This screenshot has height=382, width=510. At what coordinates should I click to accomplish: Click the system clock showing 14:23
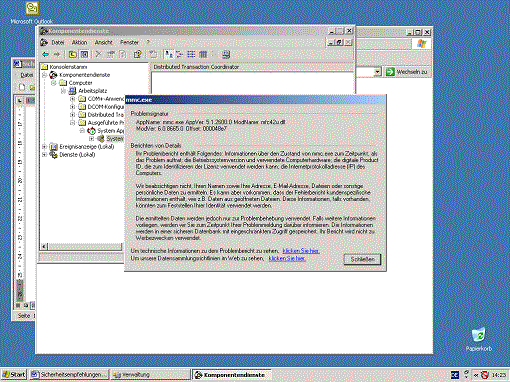click(499, 375)
